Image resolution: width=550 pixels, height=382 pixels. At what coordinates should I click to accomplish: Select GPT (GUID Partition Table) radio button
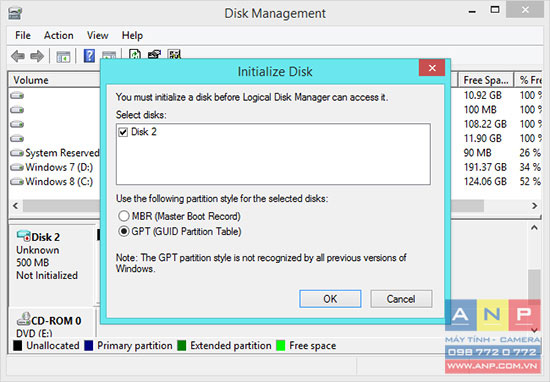point(124,232)
